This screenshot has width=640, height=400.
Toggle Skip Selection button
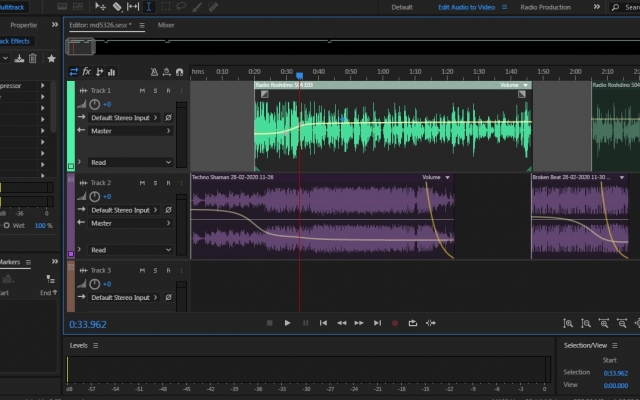point(431,323)
